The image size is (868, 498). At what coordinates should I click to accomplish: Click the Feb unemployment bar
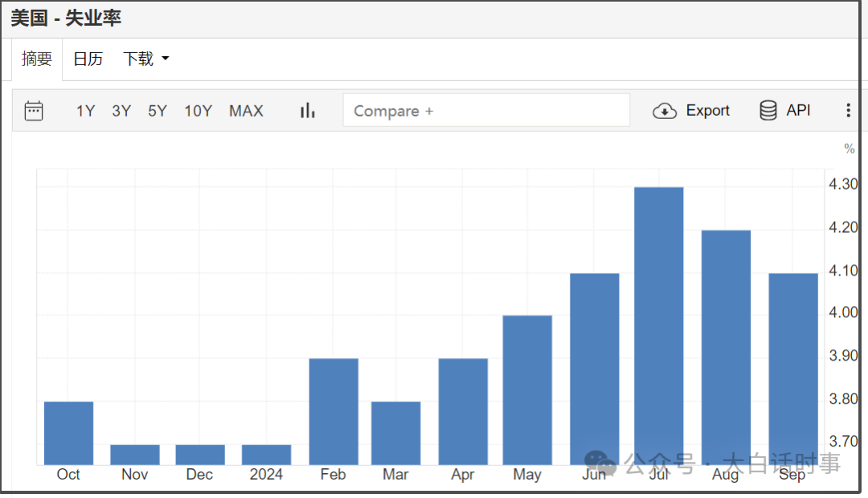[334, 412]
